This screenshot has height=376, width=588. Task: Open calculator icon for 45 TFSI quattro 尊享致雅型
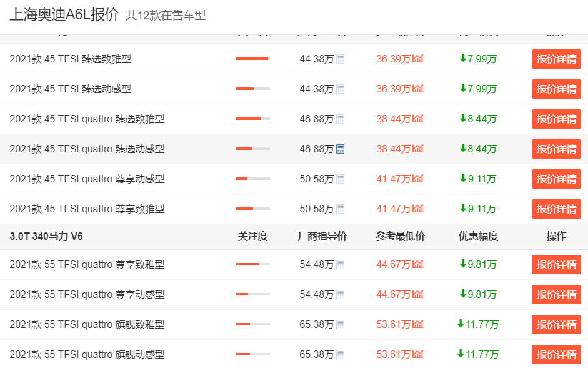point(340,209)
